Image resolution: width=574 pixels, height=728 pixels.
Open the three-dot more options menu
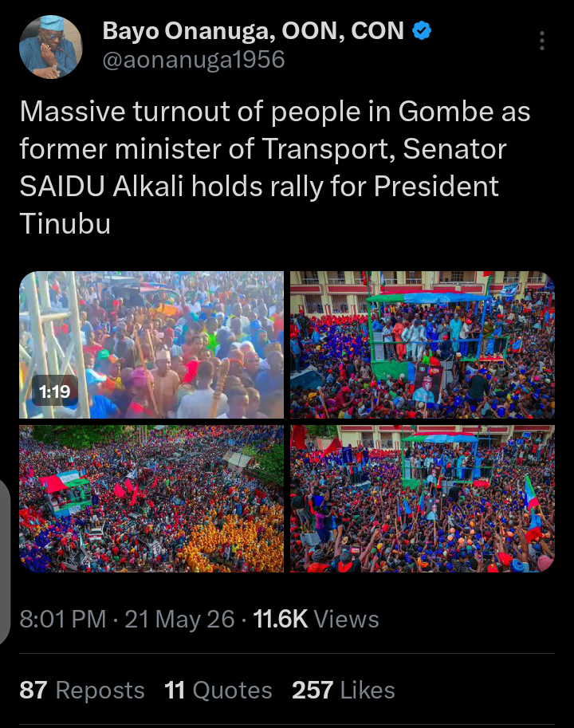[x=541, y=41]
